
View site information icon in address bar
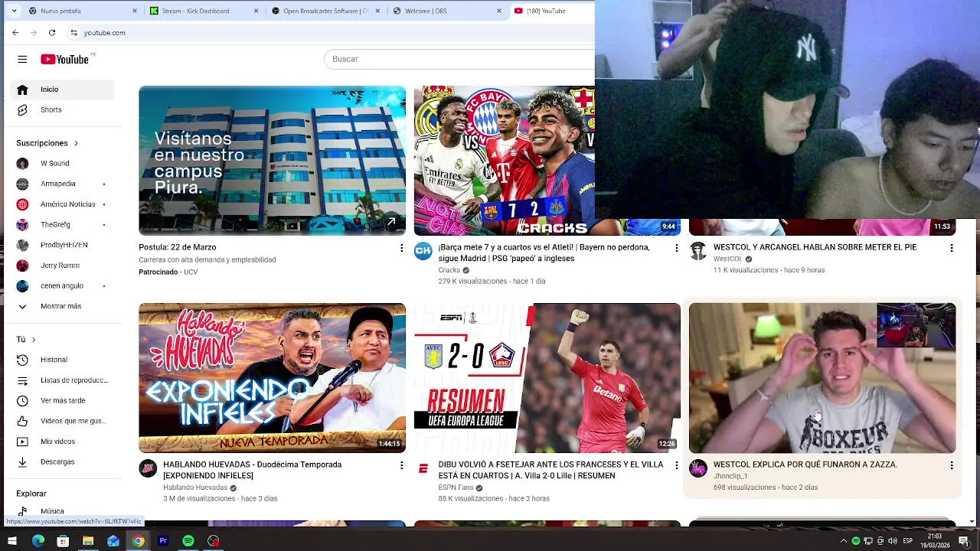[73, 33]
